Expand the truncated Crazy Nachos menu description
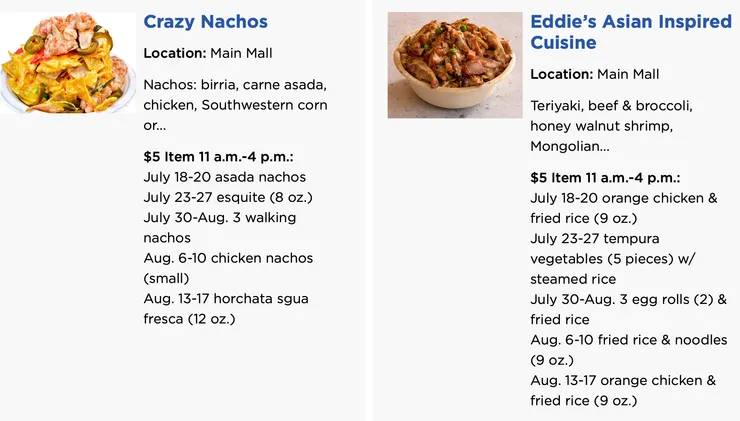This screenshot has height=421, width=740. coord(235,105)
